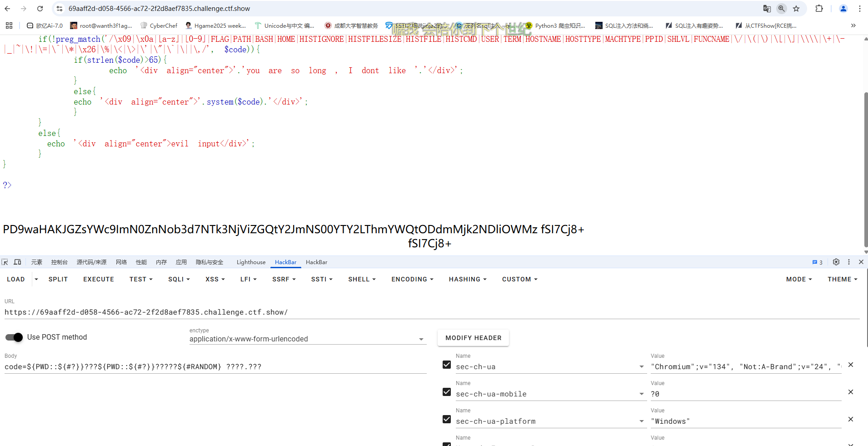Click the bookmark star icon
The width and height of the screenshot is (868, 446).
[x=796, y=9]
